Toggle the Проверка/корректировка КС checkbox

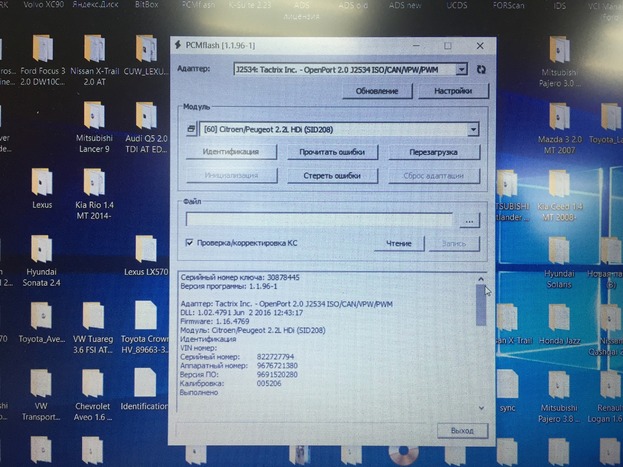[190, 243]
